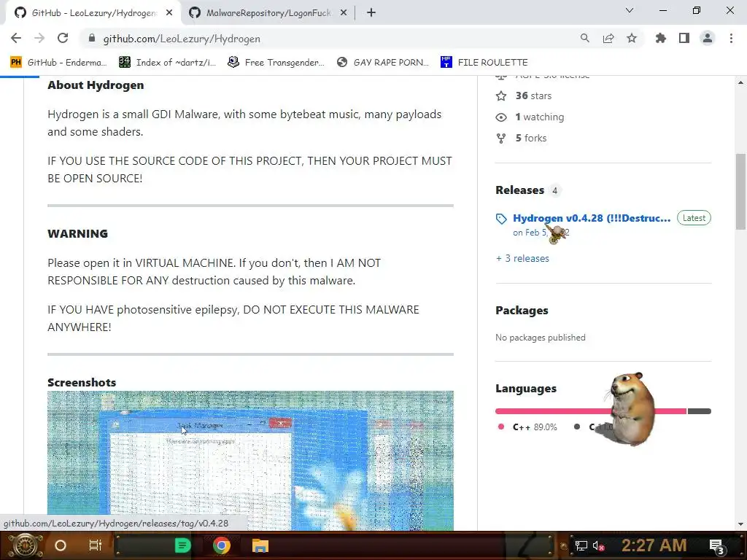Click the C++ 89.0% language entry
The width and height of the screenshot is (747, 560).
[x=535, y=427]
